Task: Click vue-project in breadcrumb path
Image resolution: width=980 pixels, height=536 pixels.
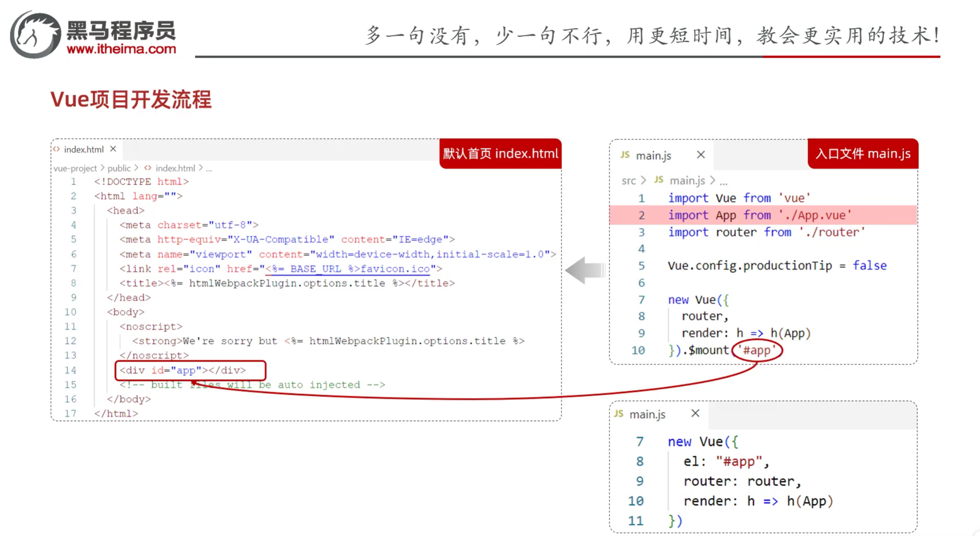Action: 75,168
